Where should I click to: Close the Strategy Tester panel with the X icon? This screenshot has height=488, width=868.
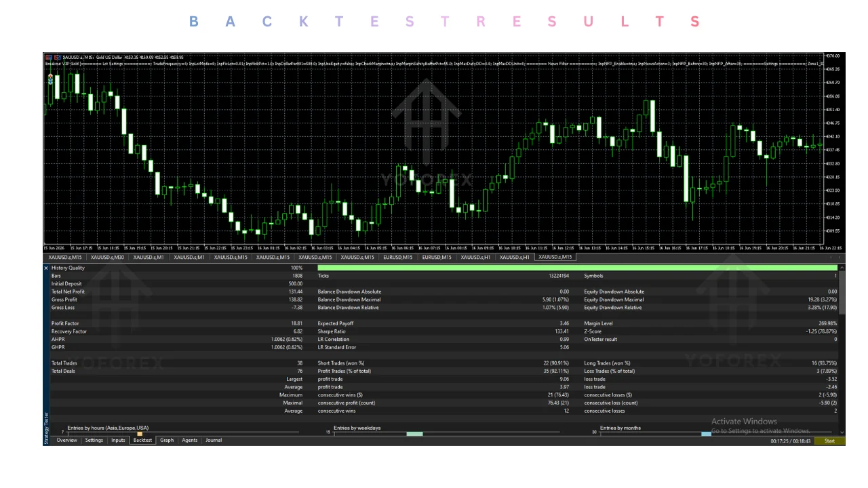click(x=47, y=268)
